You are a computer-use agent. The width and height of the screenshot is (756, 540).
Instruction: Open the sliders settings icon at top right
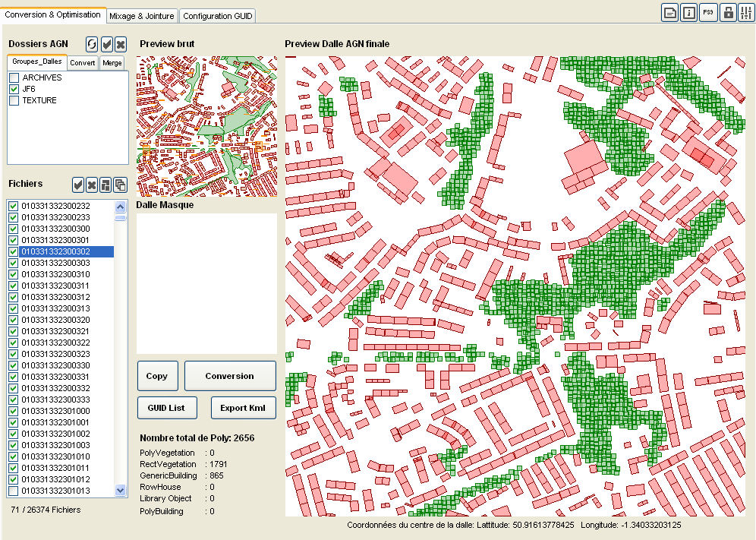(746, 12)
